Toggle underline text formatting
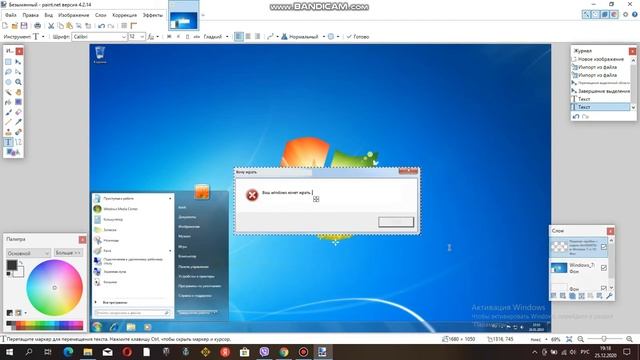This screenshot has height=360, width=640. 187,37
